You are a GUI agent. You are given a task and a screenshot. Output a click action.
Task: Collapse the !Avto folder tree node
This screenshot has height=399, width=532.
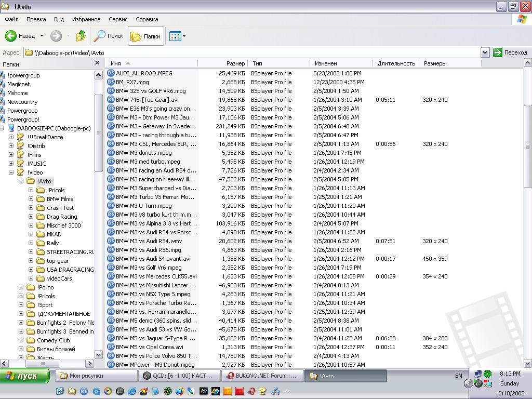(x=21, y=181)
